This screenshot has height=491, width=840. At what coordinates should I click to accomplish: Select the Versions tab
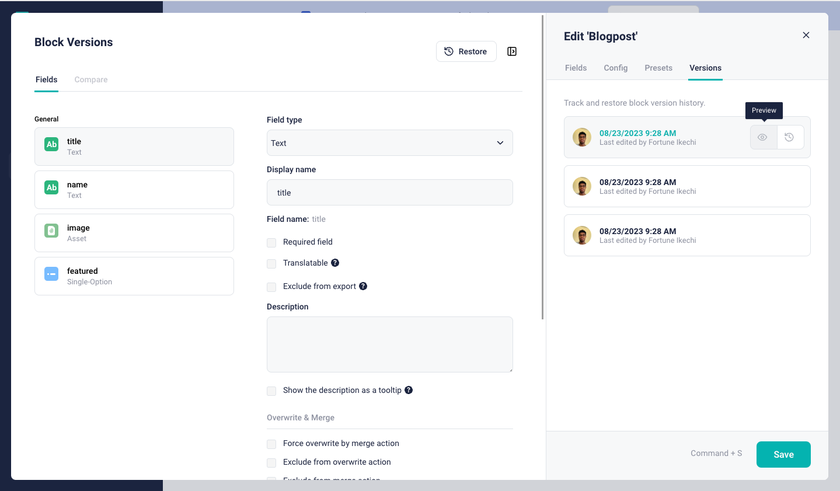pyautogui.click(x=705, y=68)
